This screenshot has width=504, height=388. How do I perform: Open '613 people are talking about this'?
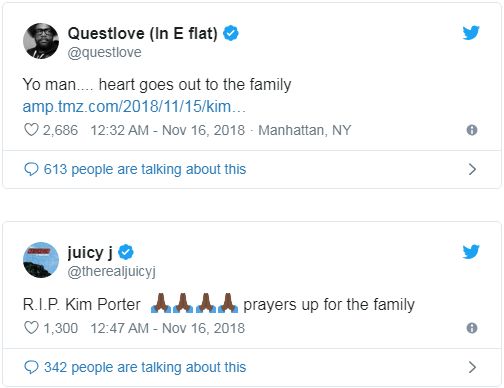click(145, 169)
